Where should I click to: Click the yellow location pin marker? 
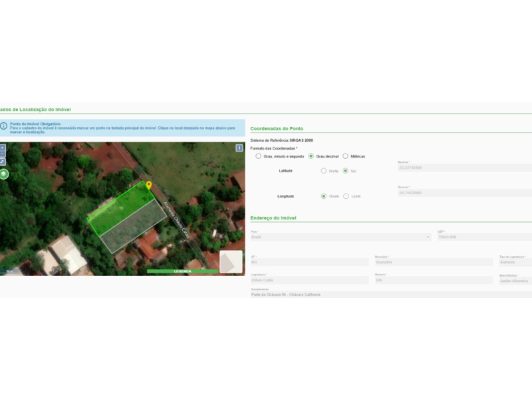coord(149,186)
